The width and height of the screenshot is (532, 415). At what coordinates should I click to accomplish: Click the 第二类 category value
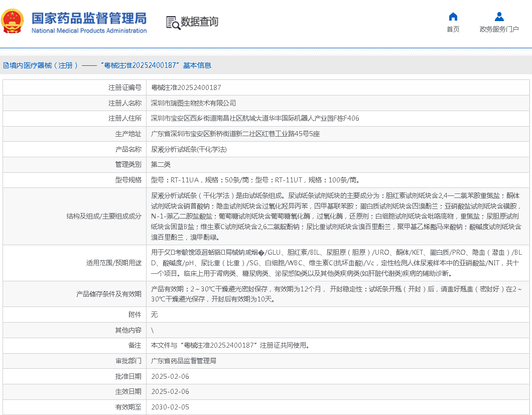click(x=161, y=165)
